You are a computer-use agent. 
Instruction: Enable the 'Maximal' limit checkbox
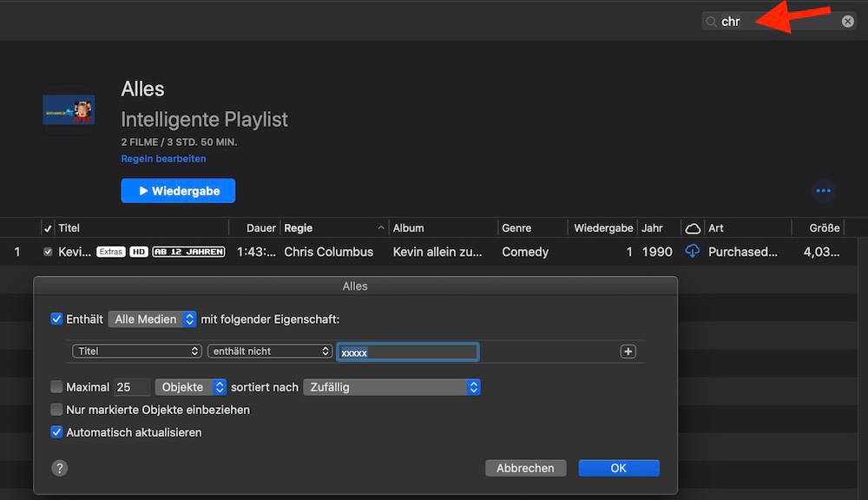click(57, 387)
